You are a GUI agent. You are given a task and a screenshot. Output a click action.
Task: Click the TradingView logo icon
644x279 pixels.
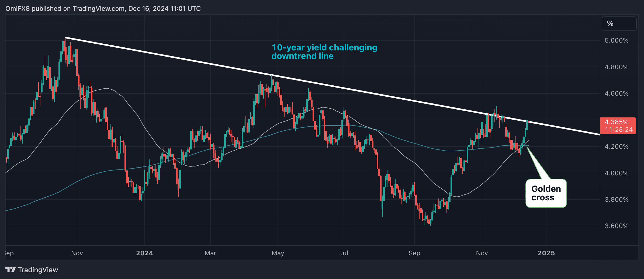[11, 269]
